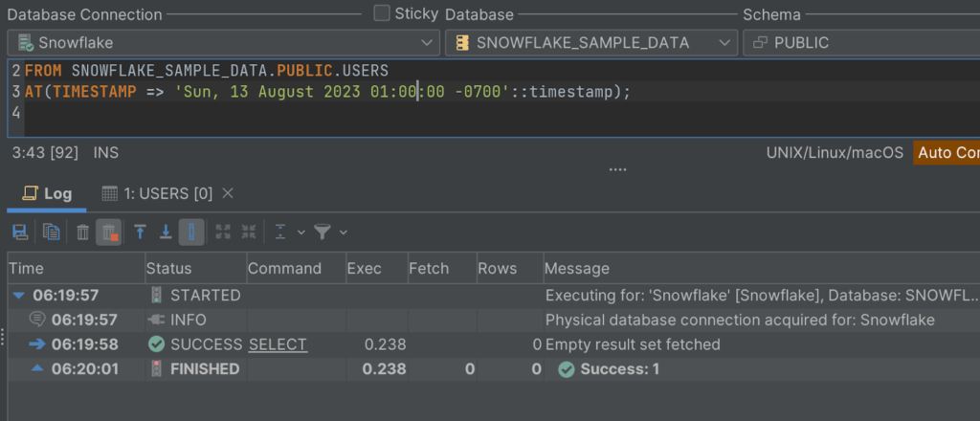Click the collapse all entries icon
980x421 pixels.
click(x=249, y=233)
